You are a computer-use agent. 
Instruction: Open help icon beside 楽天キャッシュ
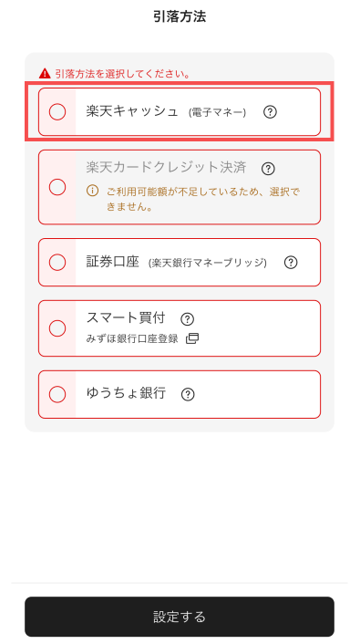tap(270, 111)
